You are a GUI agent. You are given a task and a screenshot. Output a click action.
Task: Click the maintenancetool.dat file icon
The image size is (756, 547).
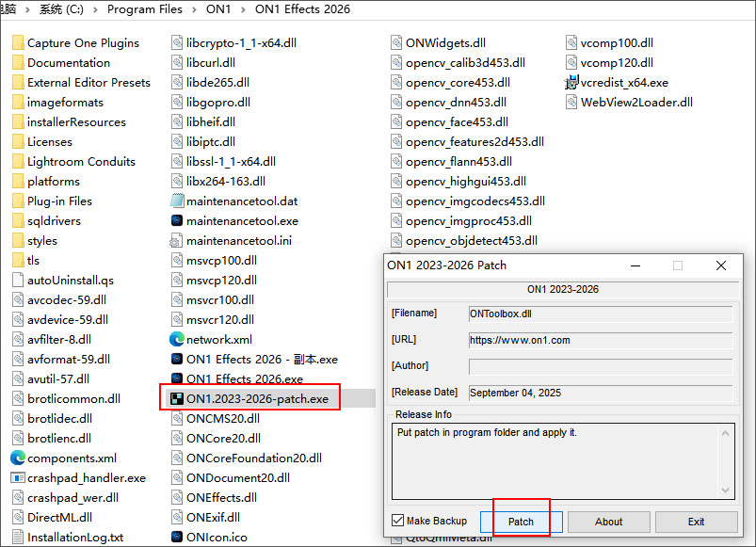(177, 201)
